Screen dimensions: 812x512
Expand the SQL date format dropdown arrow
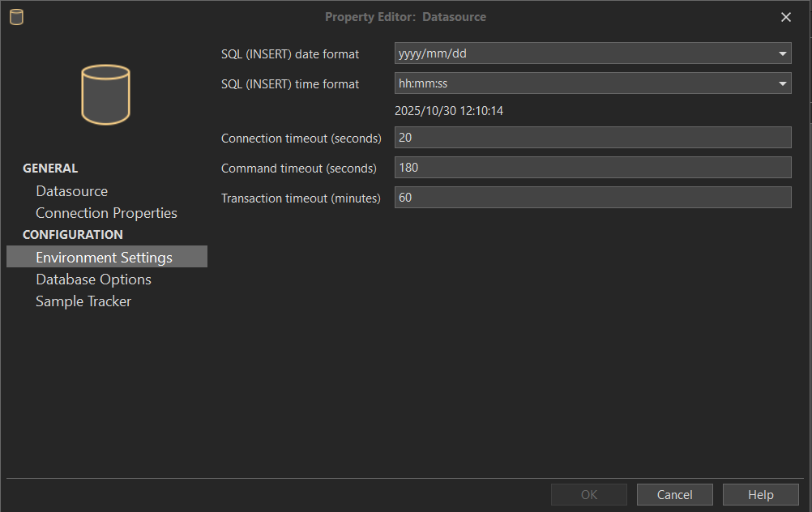782,54
